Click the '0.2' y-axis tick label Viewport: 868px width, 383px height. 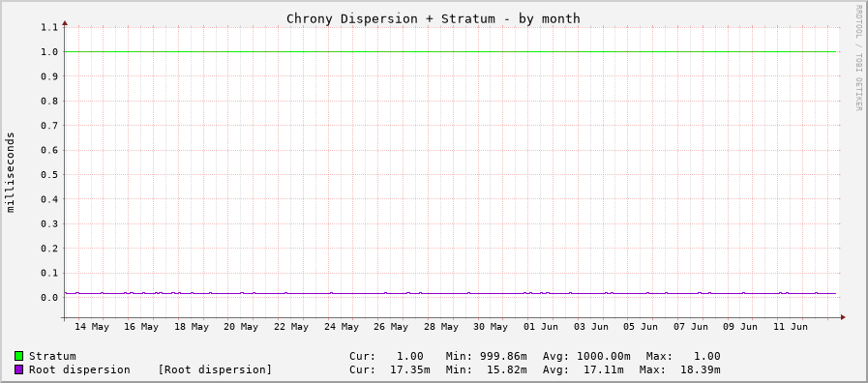pyautogui.click(x=49, y=249)
